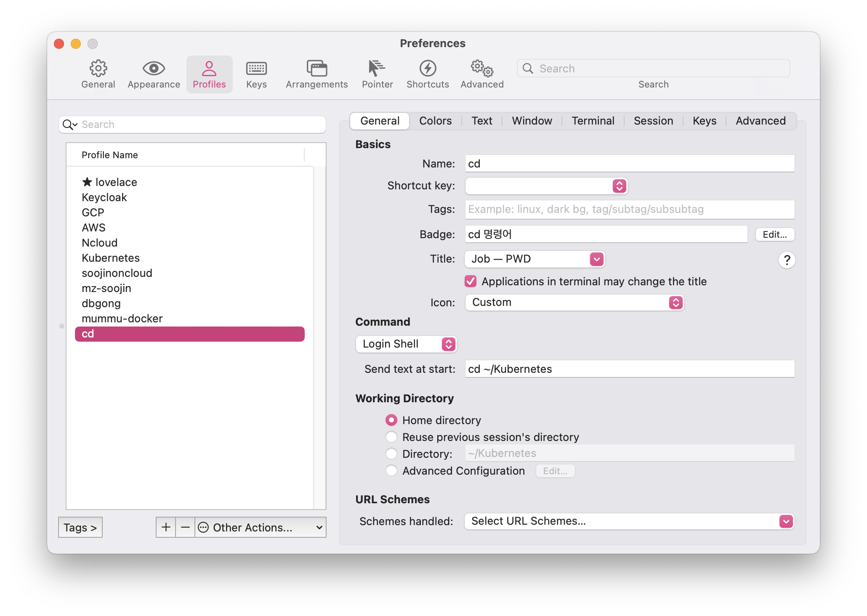Image resolution: width=867 pixels, height=616 pixels.
Task: Select Reuse previous session's directory option
Action: pos(391,437)
